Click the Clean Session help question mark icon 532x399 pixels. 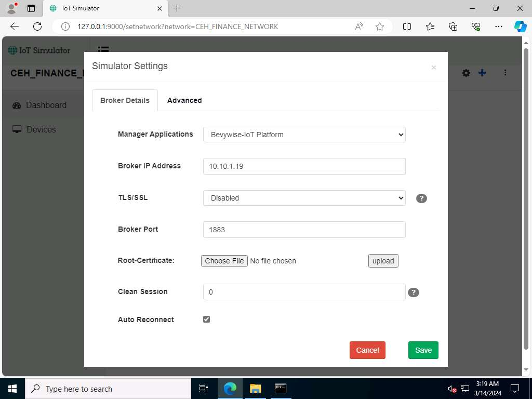(x=413, y=292)
